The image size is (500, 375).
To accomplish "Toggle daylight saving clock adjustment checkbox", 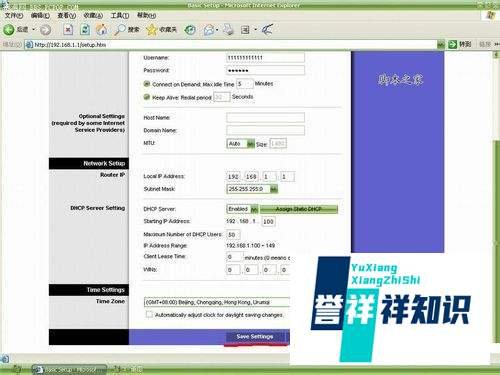I will (149, 314).
